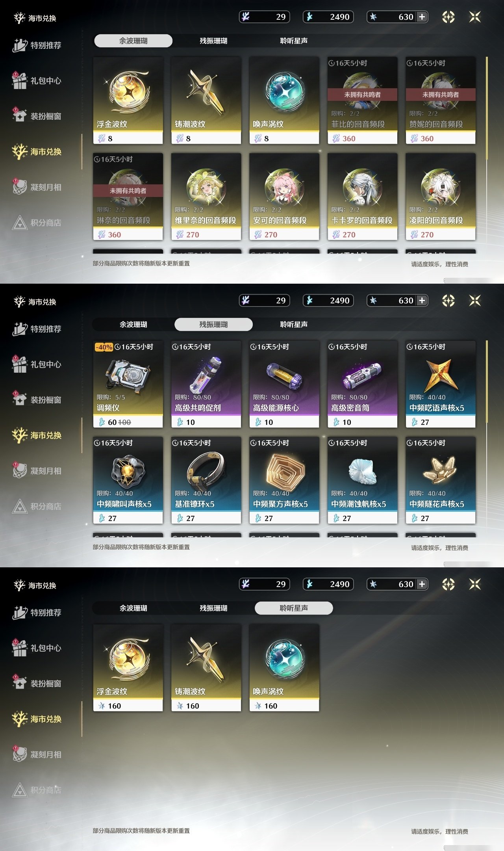Select the 中频隧花声核x5 golden flower item
Screen dimensions: 504x851
[441, 480]
